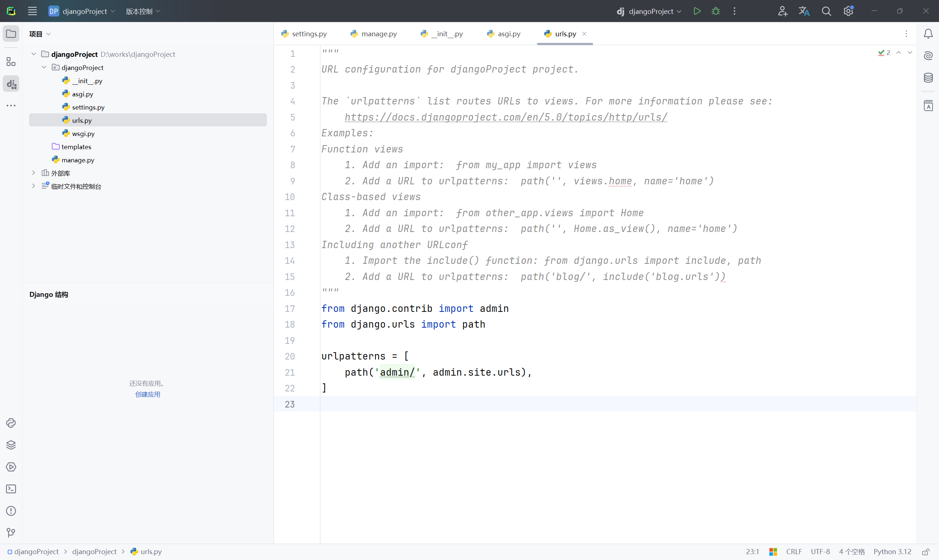
Task: Toggle the Project tool window folder icon
Action: point(11,34)
